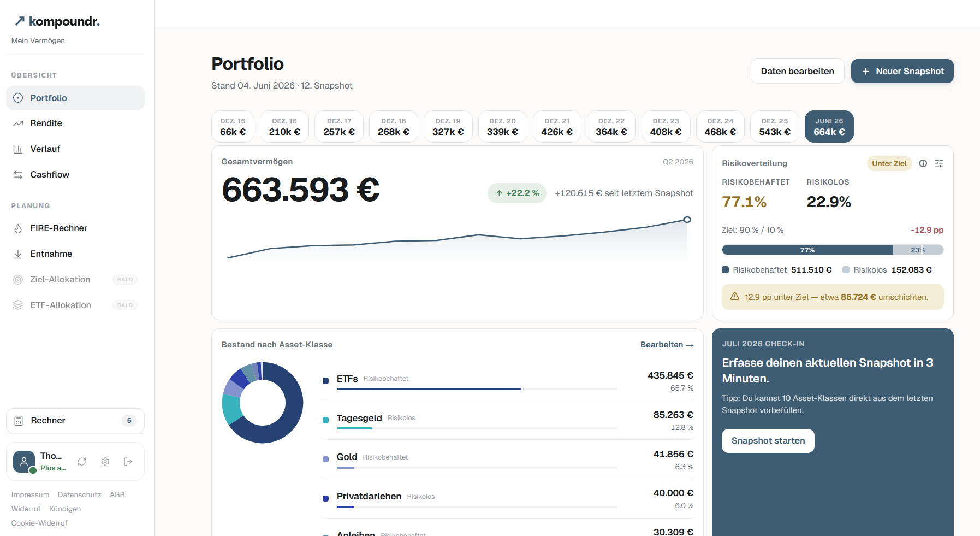The image size is (980, 536).
Task: Select the DEZ. 22 364k € snapshot
Action: (x=611, y=127)
